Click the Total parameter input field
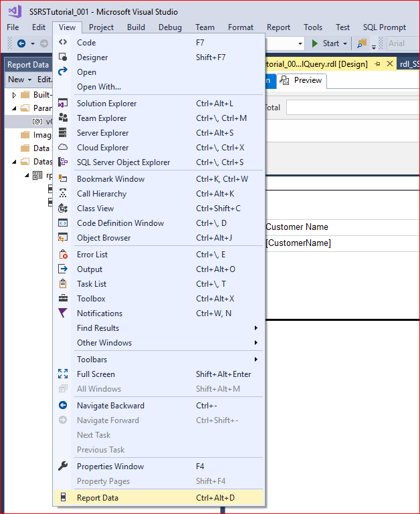The height and width of the screenshot is (514, 420). tap(353, 108)
